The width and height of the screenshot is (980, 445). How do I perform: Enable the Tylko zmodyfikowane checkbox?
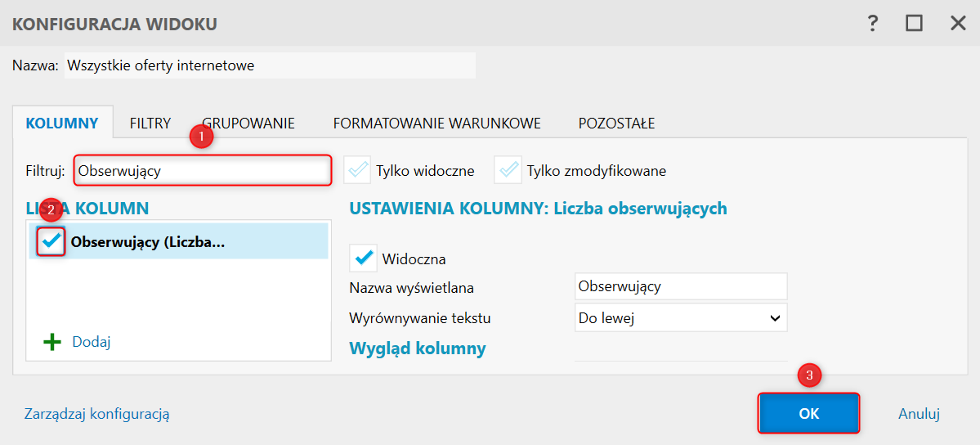click(x=508, y=171)
